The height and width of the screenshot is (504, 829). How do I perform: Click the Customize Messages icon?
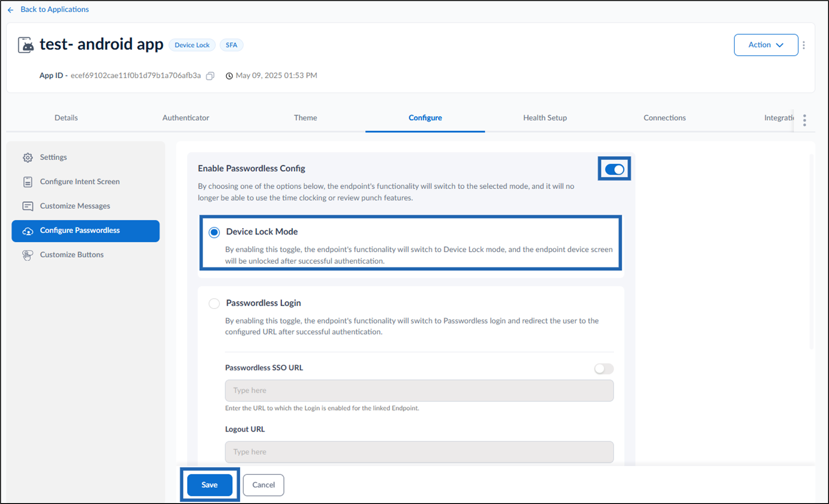click(x=28, y=206)
